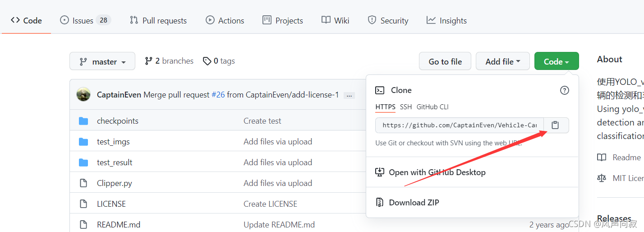Click the ZIP archive icon
Screen dimensions: 644x232
pos(380,202)
